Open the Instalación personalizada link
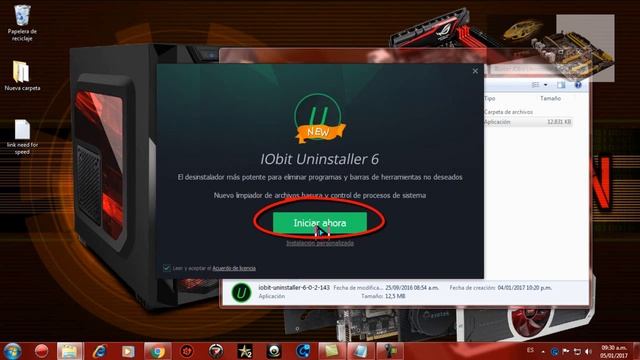Viewport: 640px width, 360px height. pyautogui.click(x=320, y=243)
